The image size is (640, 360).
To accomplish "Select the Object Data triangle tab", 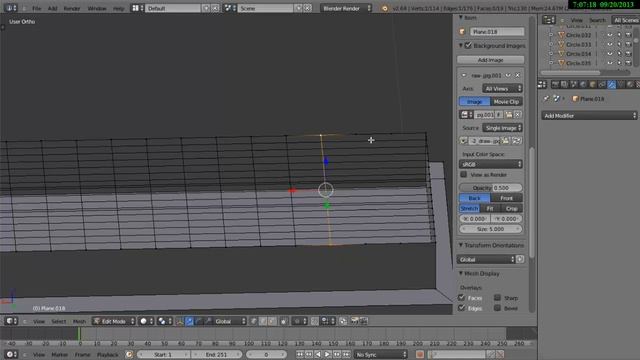I will 621,84.
